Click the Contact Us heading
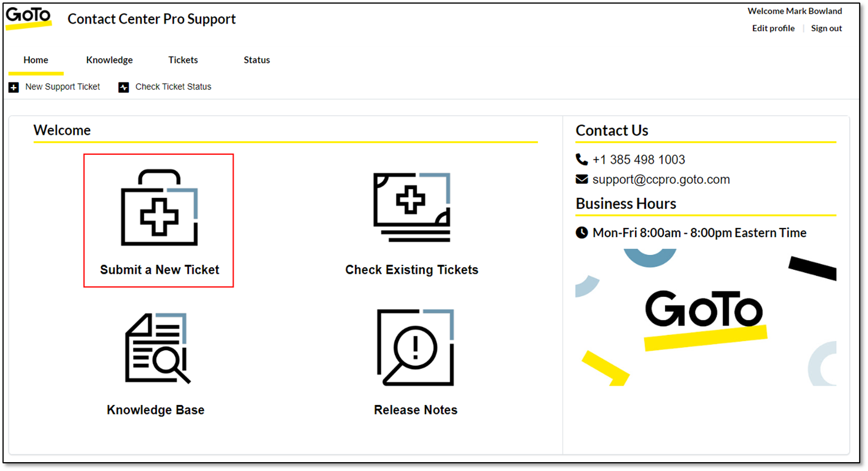The width and height of the screenshot is (868, 471). 612,131
